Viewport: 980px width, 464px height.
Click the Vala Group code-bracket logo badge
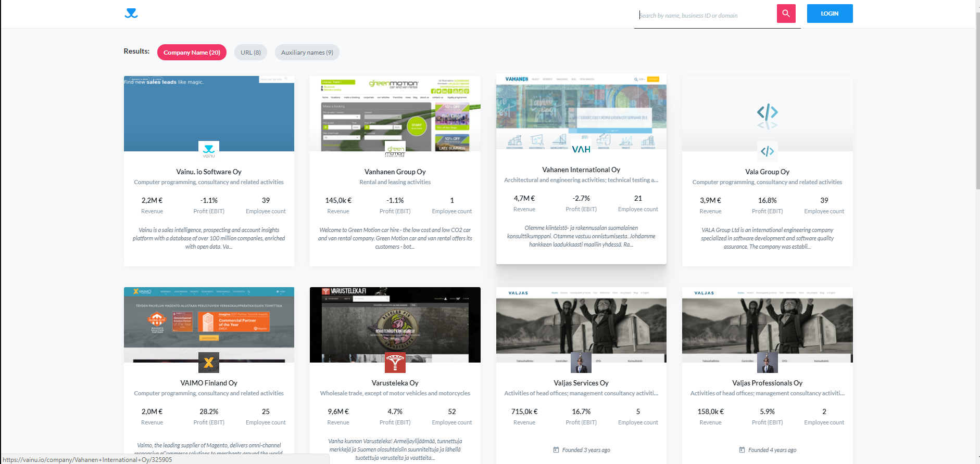(x=767, y=151)
